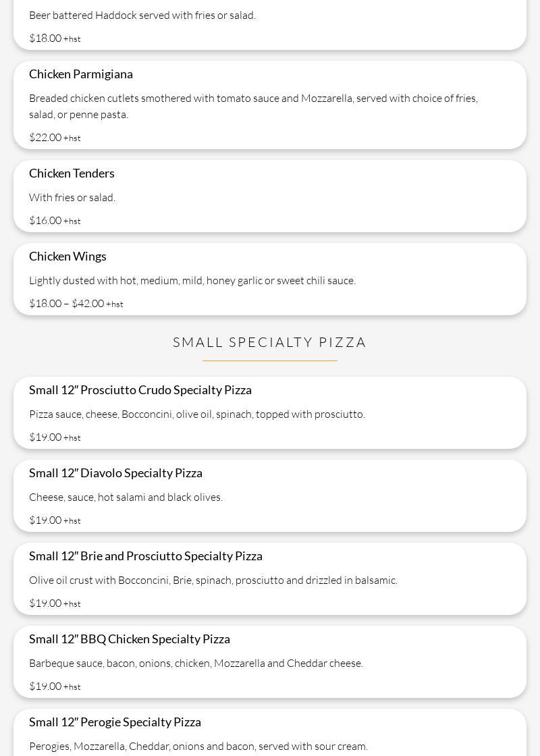Select Small 12″ Brie and Prosciutto Specialty Pizza

pos(146,556)
